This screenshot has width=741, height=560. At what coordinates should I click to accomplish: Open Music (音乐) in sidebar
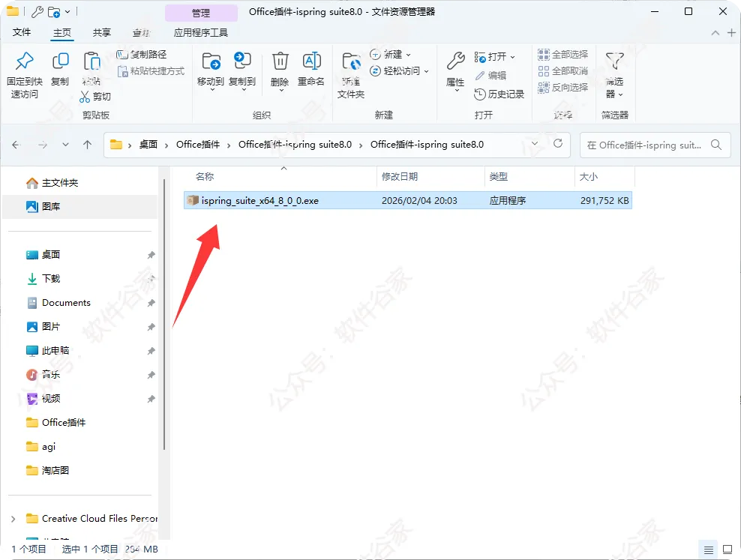[x=50, y=374]
